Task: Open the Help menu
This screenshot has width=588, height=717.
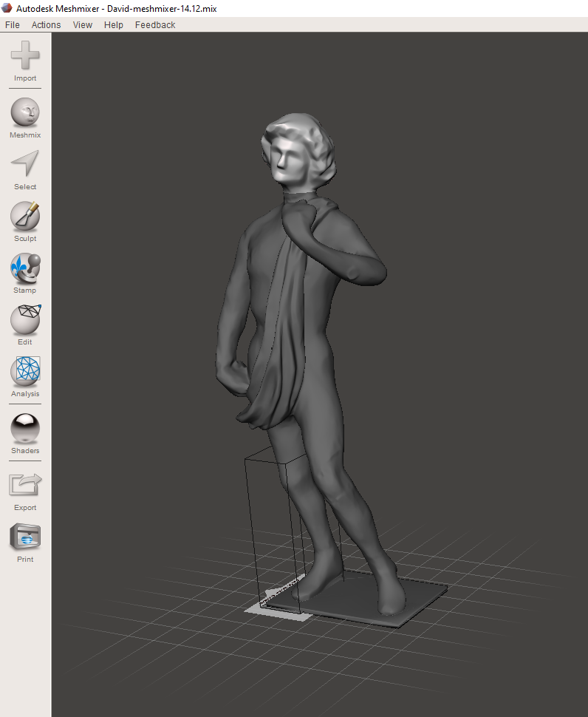Action: [114, 24]
